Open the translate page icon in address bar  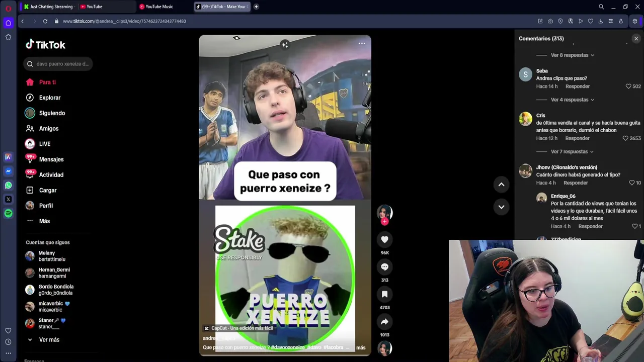571,21
